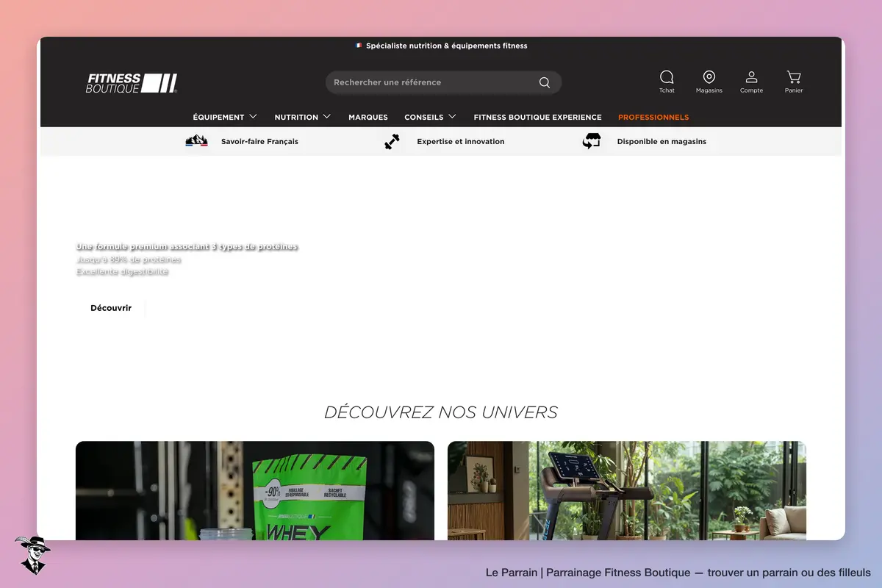Click the search magnifier icon
The height and width of the screenshot is (588, 882).
click(545, 82)
